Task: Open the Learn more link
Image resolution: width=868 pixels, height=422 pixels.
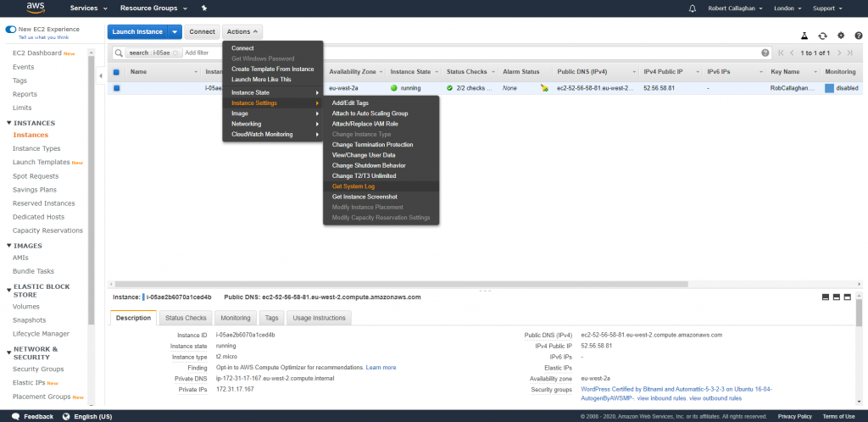Action: (381, 367)
